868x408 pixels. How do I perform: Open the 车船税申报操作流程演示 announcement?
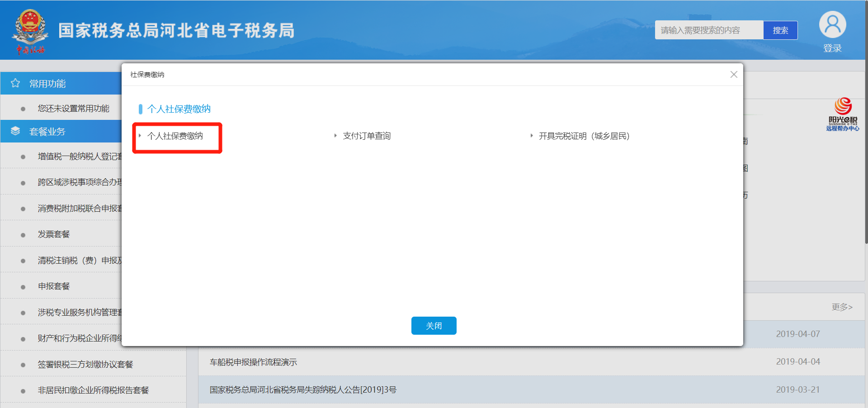tap(253, 362)
